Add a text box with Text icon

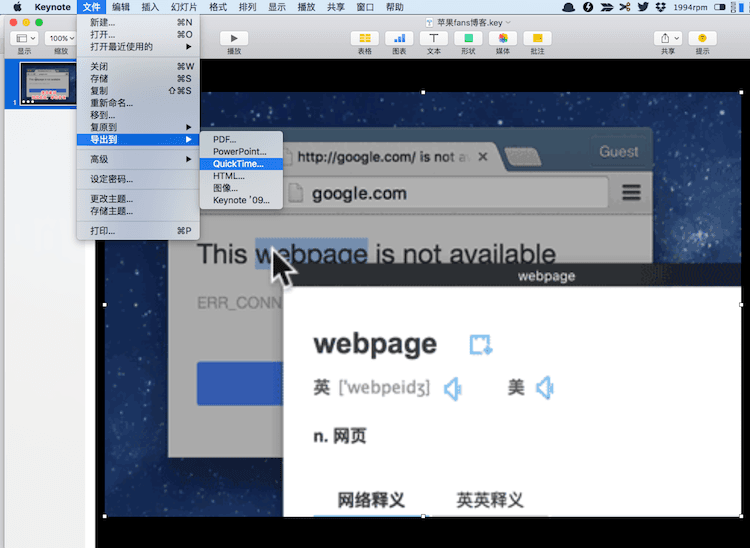434,38
